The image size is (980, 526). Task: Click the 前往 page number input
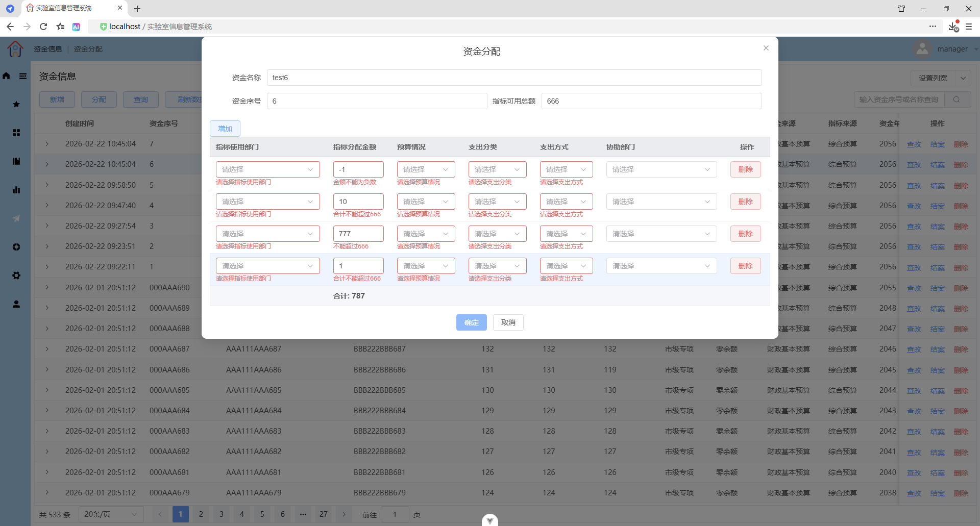[395, 514]
